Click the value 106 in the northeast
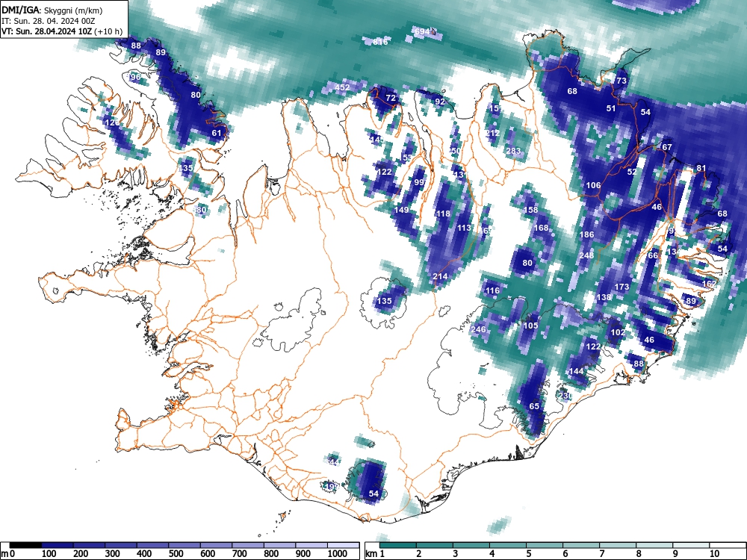Viewport: 747px width, 560px height. click(x=593, y=185)
